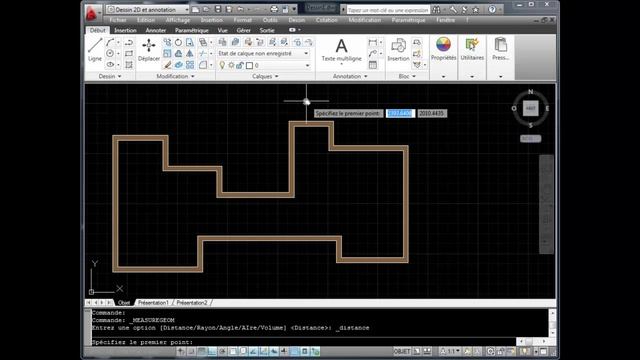This screenshot has height=360, width=640.
Task: Click the binoculars search icon
Action: [x=436, y=9]
